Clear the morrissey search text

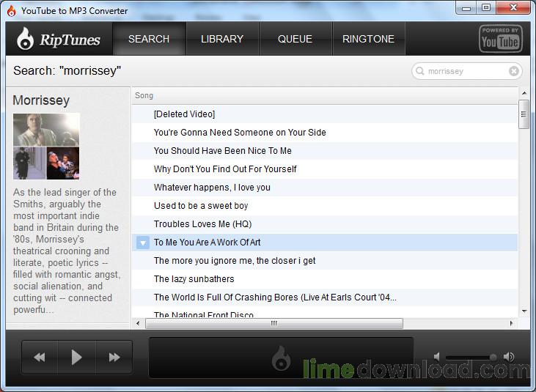tap(513, 71)
